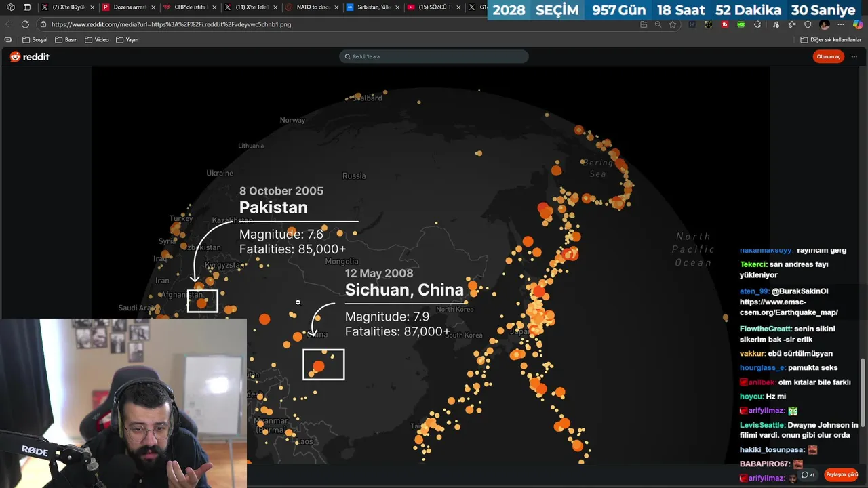Viewport: 868px width, 488px height.
Task: Open the browser shield icon
Action: 808,24
